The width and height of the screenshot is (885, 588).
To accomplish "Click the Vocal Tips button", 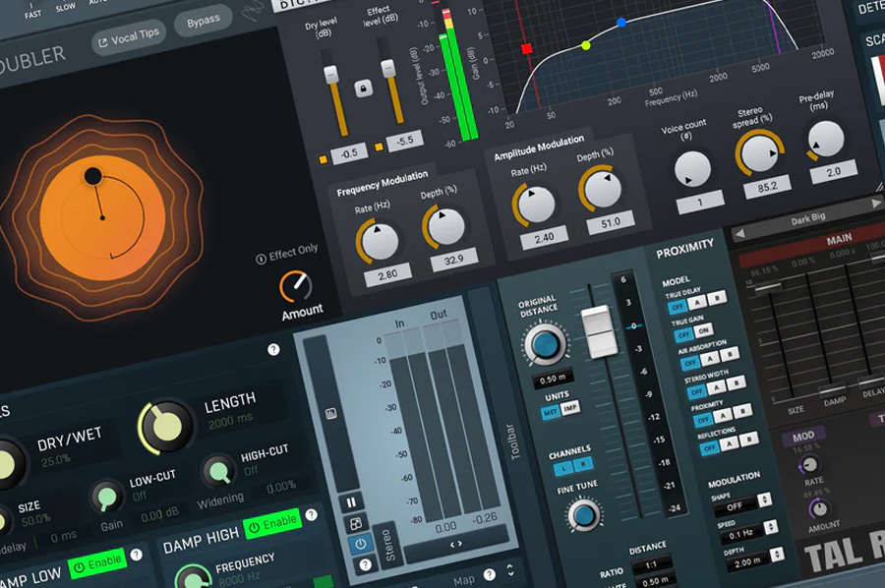I will [129, 37].
